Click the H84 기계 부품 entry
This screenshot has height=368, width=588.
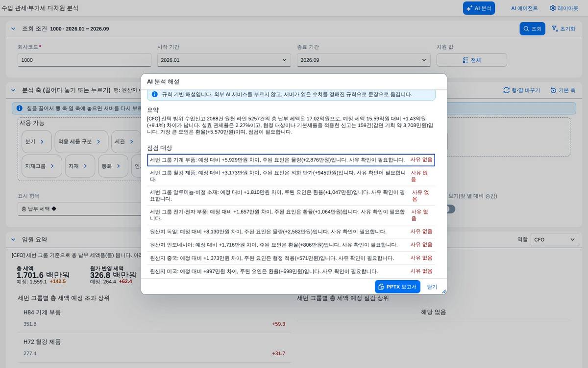[42, 312]
